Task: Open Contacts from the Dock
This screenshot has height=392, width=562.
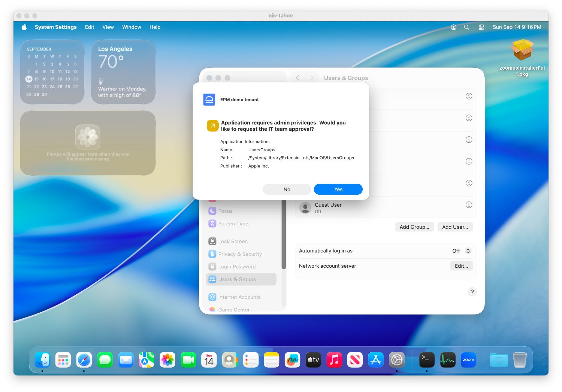Action: [x=230, y=360]
